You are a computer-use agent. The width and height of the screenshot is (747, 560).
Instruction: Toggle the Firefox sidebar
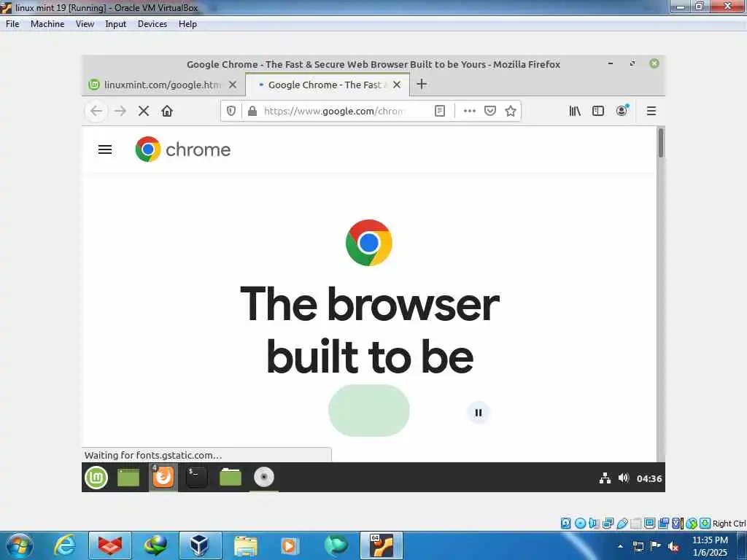click(x=598, y=111)
